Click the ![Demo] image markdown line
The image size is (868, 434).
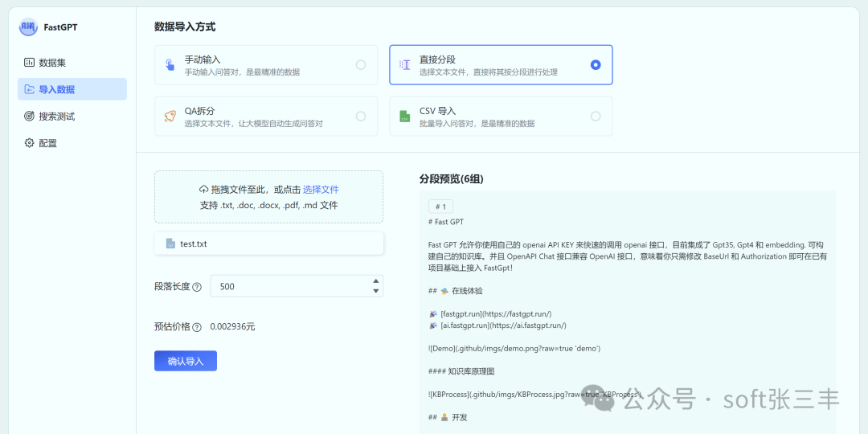(x=514, y=349)
